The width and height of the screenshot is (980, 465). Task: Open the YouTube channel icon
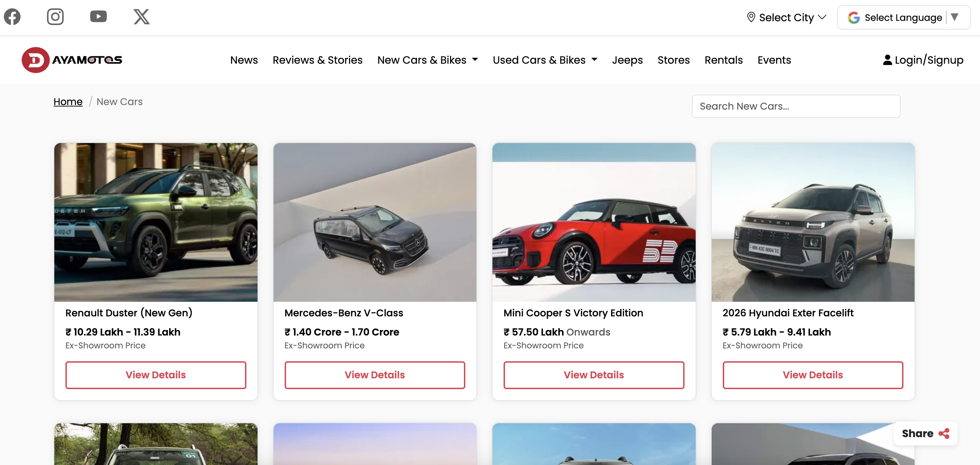pos(98,17)
